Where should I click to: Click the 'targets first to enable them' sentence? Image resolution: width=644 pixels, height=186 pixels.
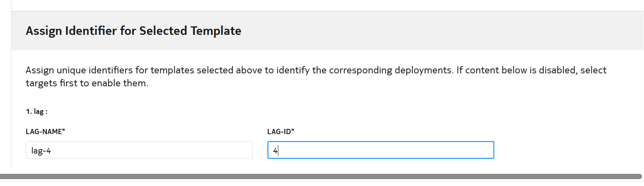(x=87, y=83)
